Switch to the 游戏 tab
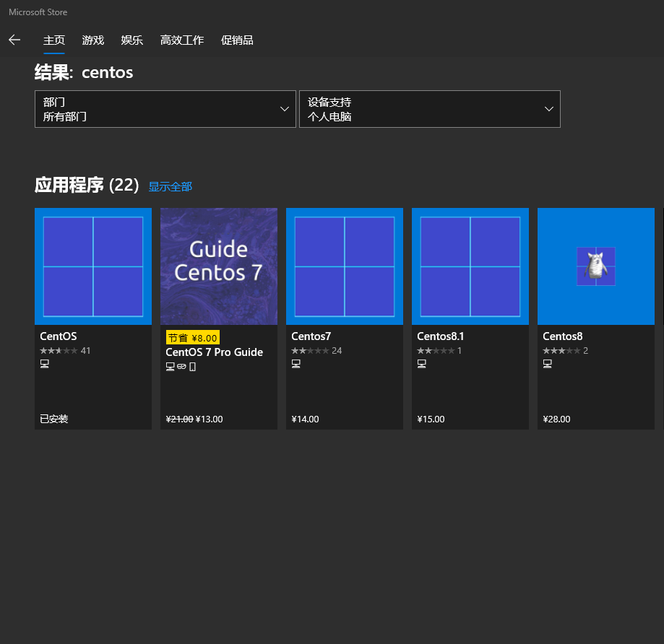Viewport: 664px width, 644px height. tap(92, 40)
